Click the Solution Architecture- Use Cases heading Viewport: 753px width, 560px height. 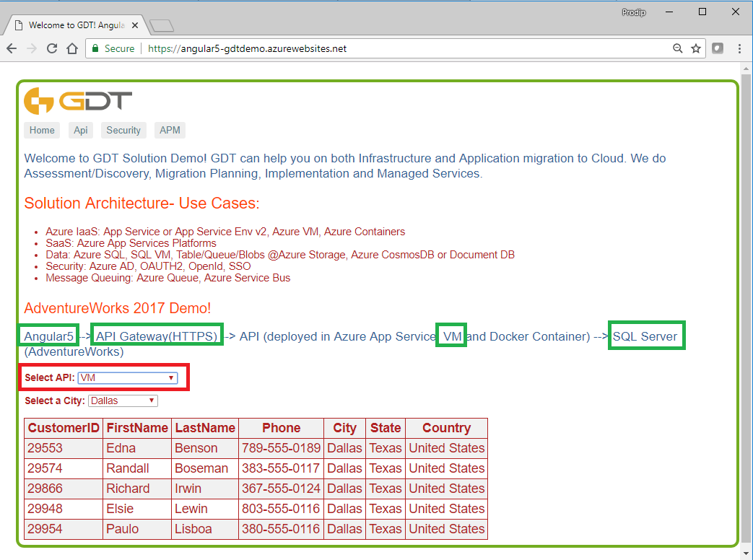pos(142,204)
